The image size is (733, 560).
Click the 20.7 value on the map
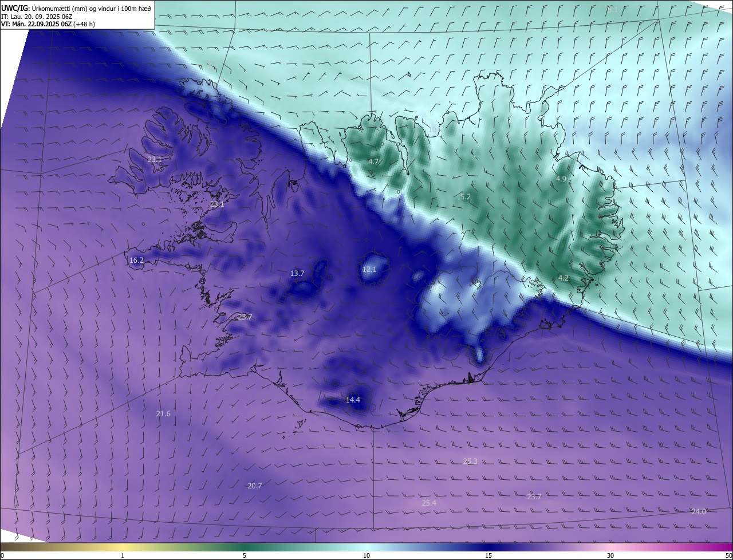[254, 486]
